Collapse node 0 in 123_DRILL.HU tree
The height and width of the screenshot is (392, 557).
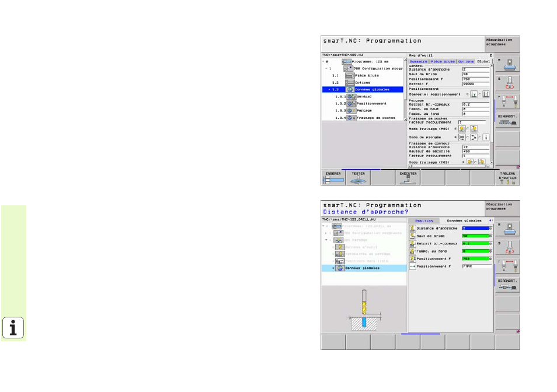pyautogui.click(x=323, y=226)
